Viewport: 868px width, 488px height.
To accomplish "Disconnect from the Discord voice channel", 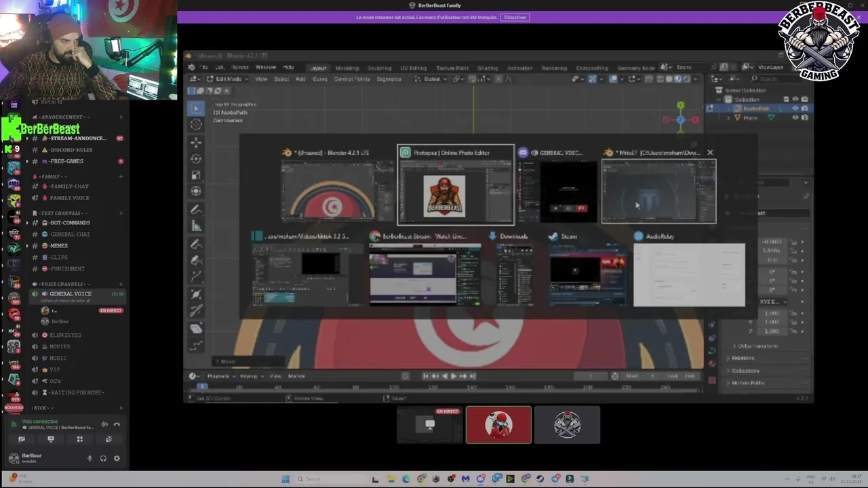I will pos(117,424).
